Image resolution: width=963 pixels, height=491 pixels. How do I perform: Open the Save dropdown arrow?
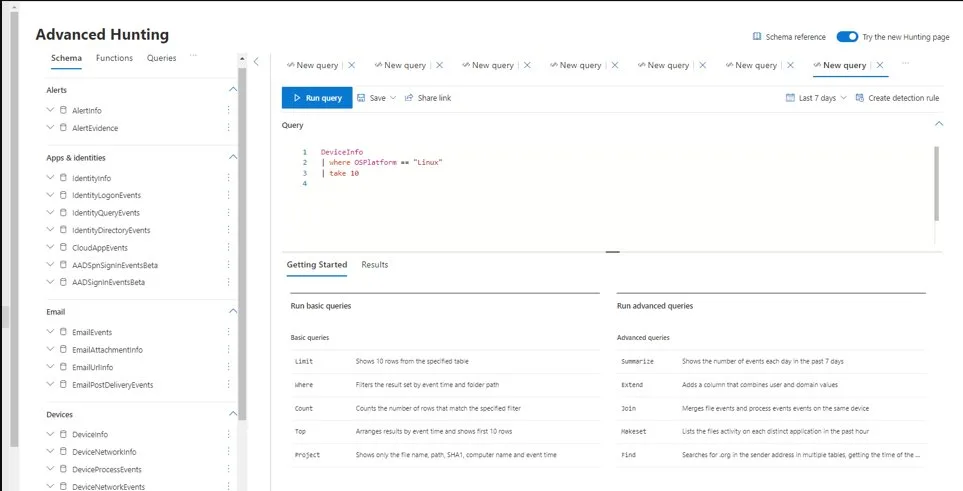(392, 98)
